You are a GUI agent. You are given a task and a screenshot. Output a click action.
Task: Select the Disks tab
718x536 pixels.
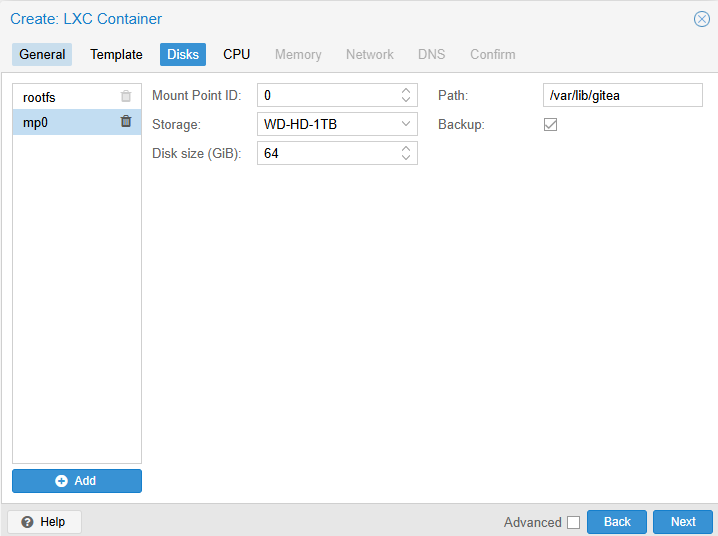tap(183, 55)
